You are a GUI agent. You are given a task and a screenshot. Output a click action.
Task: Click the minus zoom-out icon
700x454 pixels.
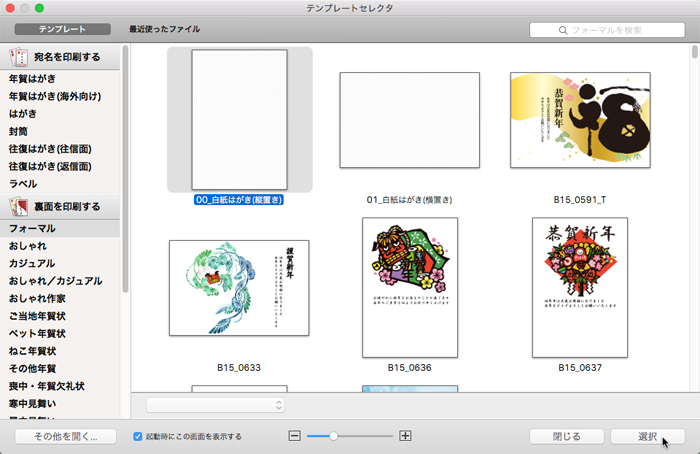(294, 436)
